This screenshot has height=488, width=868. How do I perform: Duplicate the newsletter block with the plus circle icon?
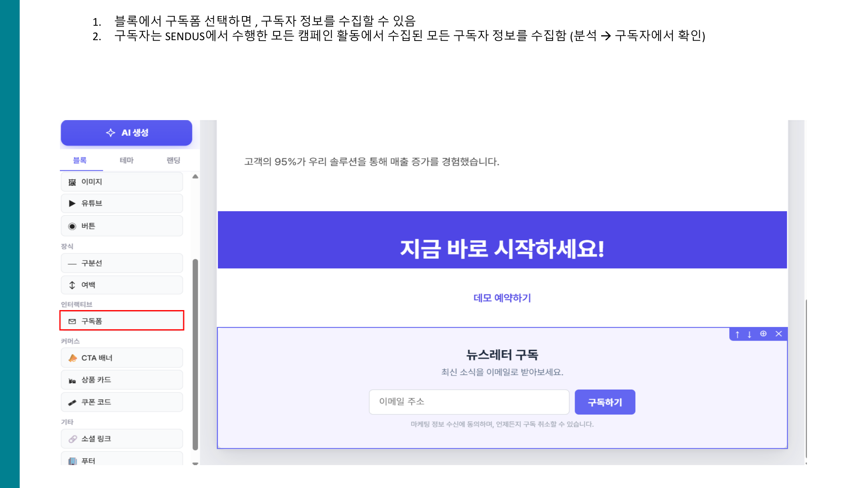[x=763, y=334]
